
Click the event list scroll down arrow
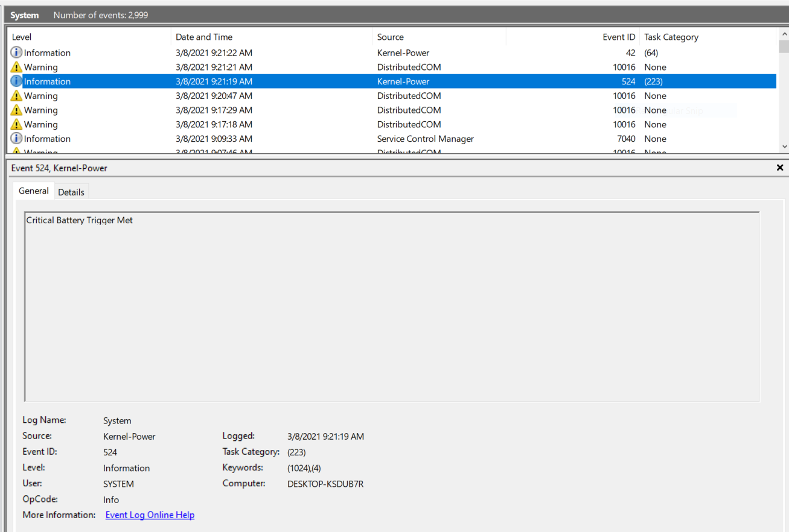pos(784,146)
